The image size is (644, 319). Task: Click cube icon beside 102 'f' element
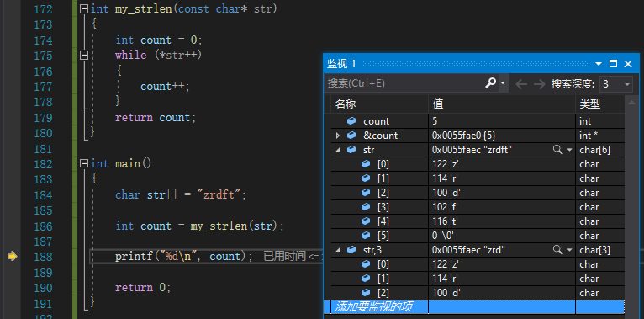click(x=366, y=207)
